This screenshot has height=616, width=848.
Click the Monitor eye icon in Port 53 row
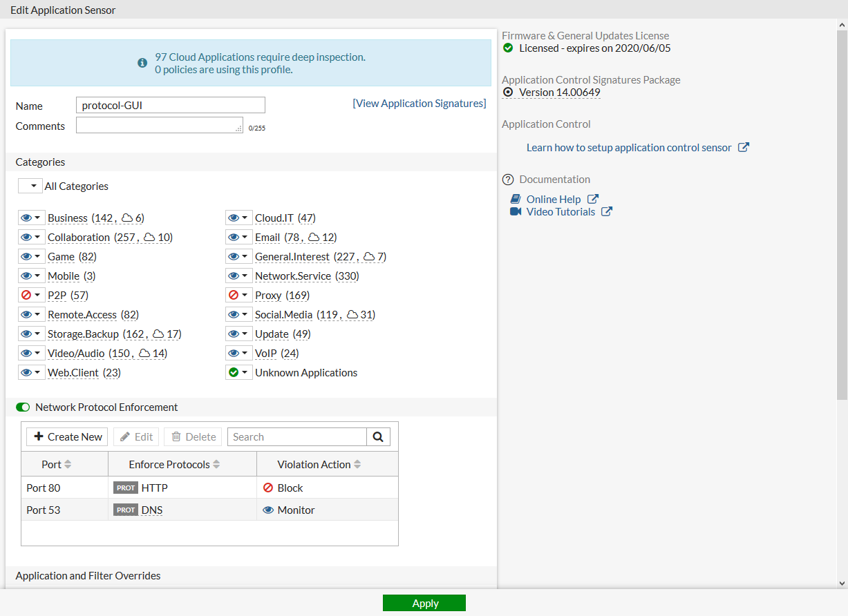268,510
